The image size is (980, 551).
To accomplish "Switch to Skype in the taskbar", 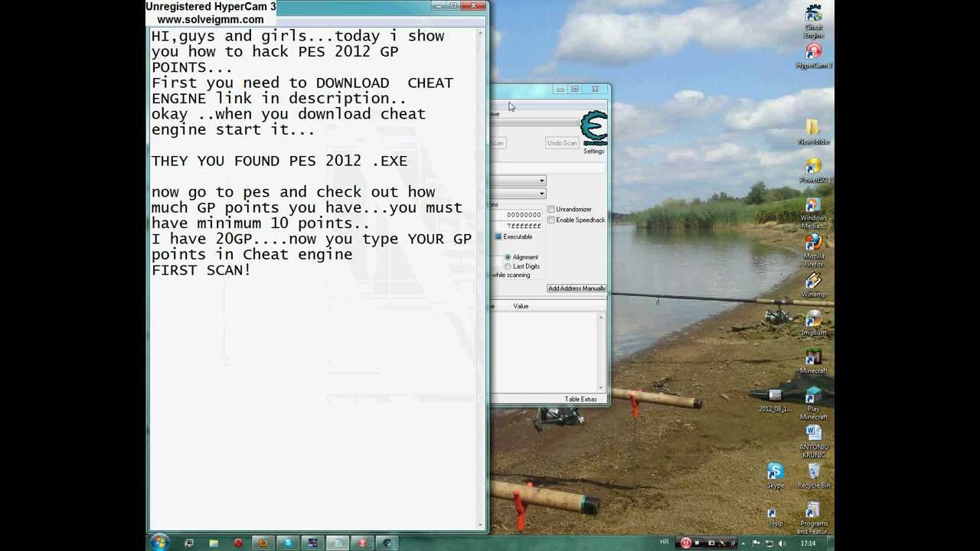I will (287, 543).
